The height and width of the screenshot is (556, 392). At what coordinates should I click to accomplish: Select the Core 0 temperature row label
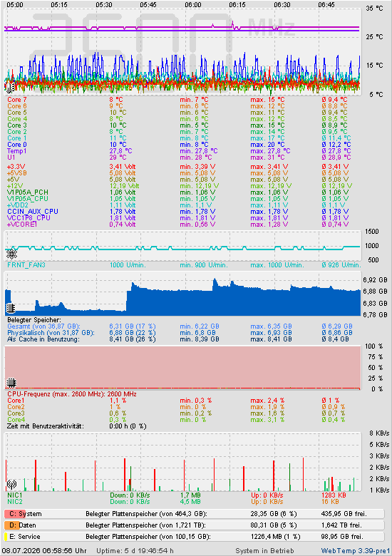tap(17, 145)
